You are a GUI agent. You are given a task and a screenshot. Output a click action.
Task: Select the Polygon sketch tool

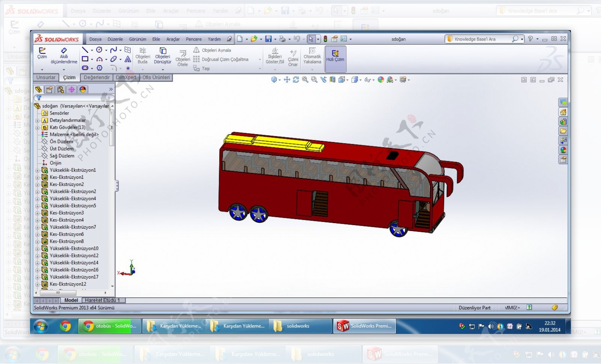(99, 68)
